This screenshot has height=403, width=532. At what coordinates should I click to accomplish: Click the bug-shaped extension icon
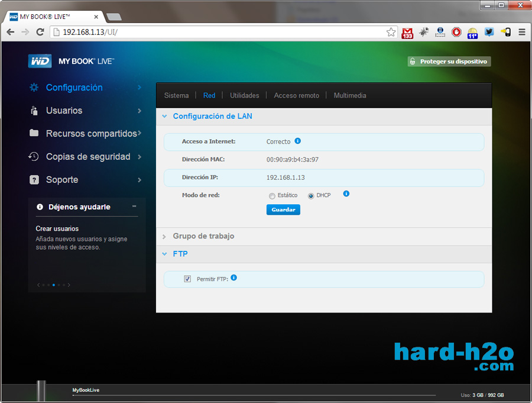[424, 33]
